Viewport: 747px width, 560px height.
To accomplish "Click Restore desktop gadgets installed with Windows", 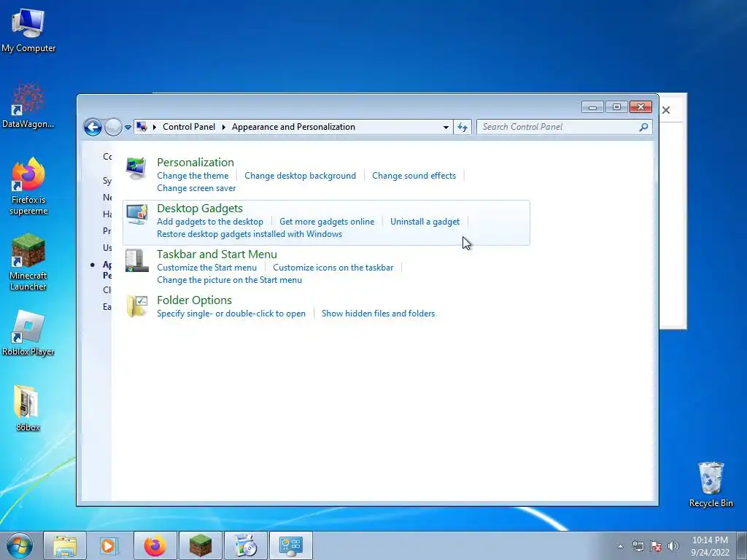I will tap(249, 234).
